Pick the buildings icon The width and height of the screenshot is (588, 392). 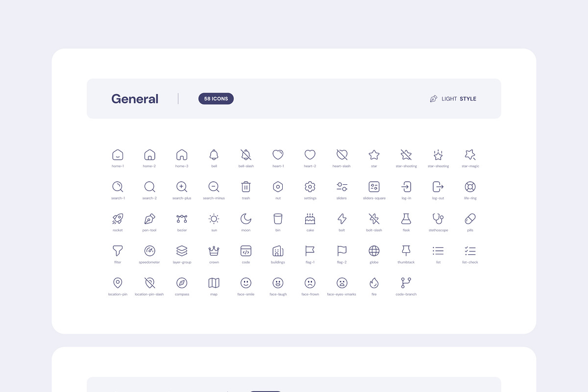[278, 251]
